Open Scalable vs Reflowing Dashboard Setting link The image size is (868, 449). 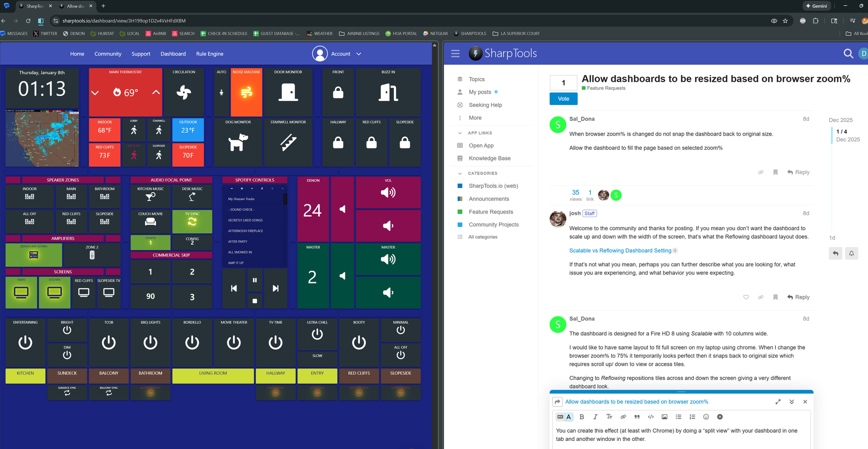tap(620, 250)
